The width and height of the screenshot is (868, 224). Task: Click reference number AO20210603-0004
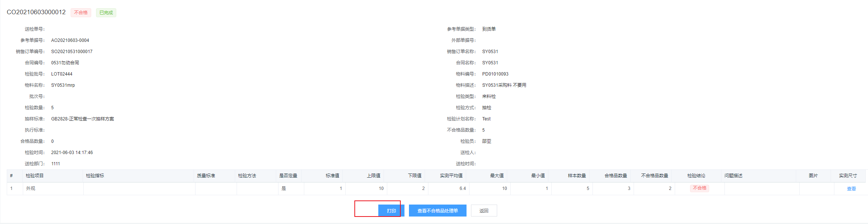pos(70,40)
